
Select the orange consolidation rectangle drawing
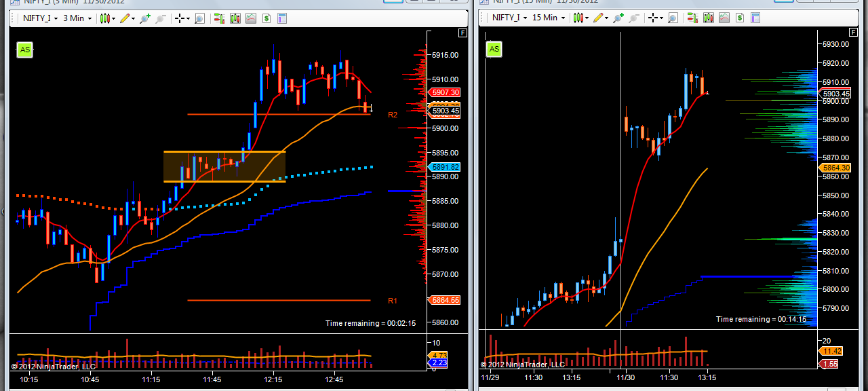224,166
